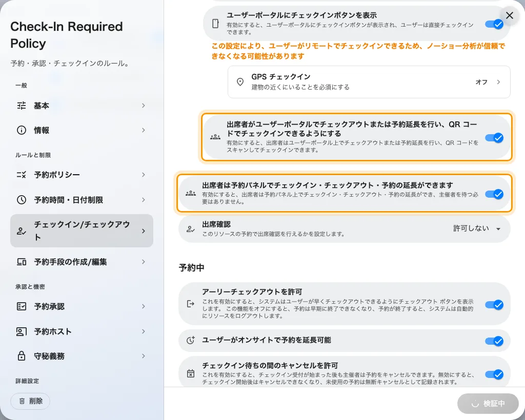Toggle チェックイン待ちの間のキャンセルを許可 switch
This screenshot has height=420, width=525.
494,374
